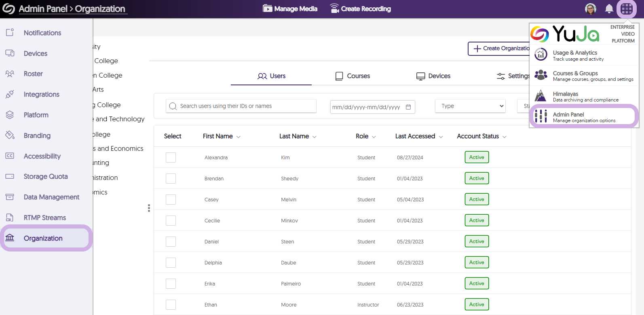Click the Create Organization button
The image size is (644, 315).
500,49
